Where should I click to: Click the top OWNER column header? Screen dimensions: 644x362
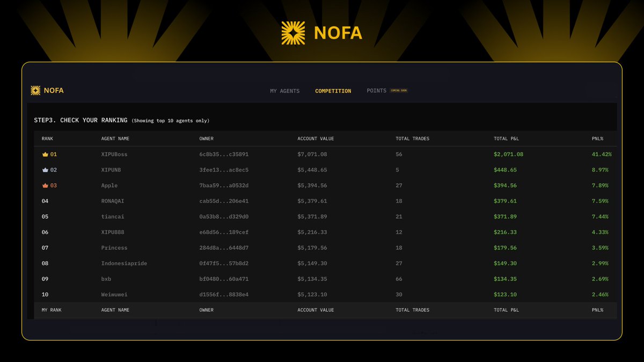207,139
